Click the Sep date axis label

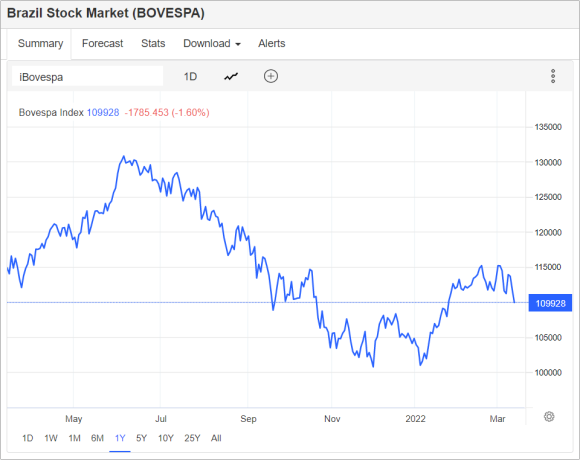pos(248,419)
